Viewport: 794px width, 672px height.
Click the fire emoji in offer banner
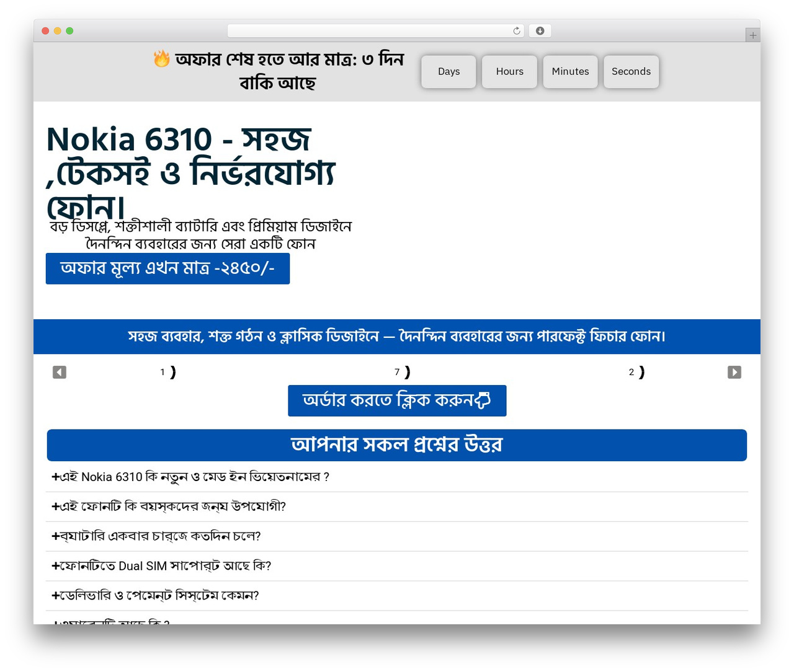pos(162,59)
